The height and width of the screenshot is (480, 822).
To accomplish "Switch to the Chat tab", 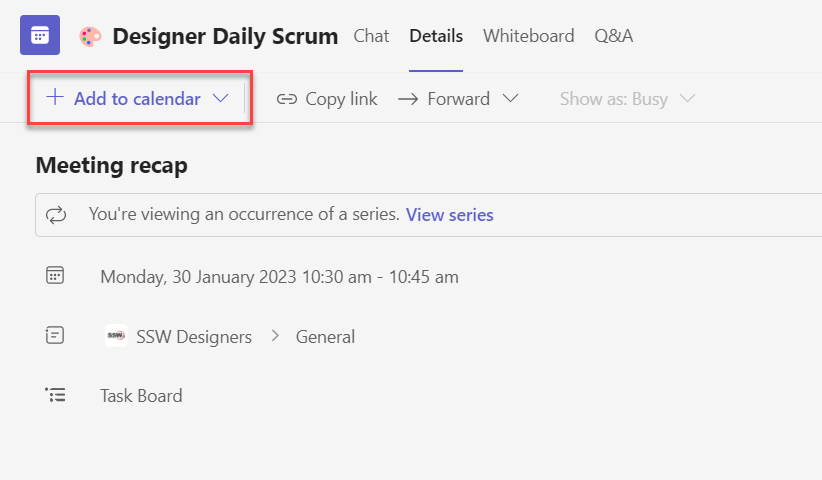I will point(371,36).
